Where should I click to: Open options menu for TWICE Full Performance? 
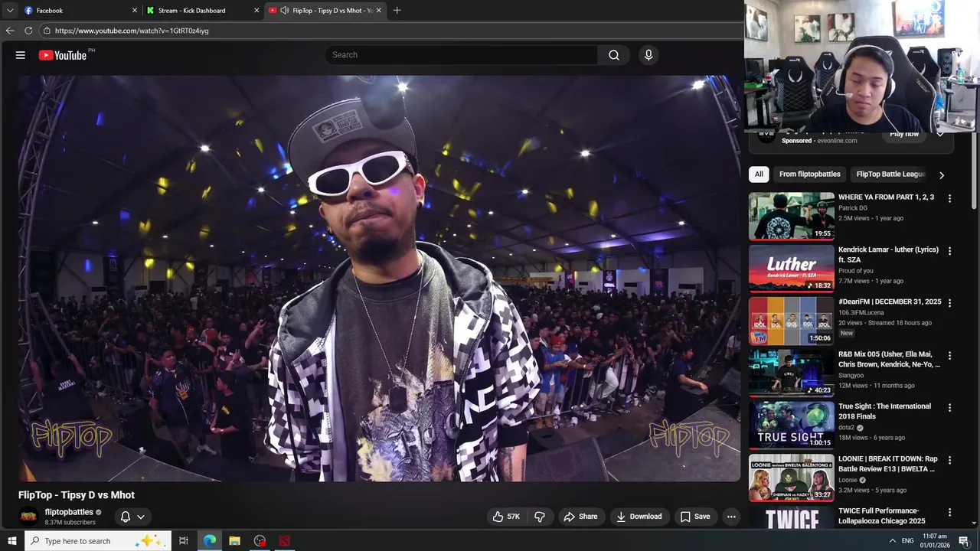point(950,513)
